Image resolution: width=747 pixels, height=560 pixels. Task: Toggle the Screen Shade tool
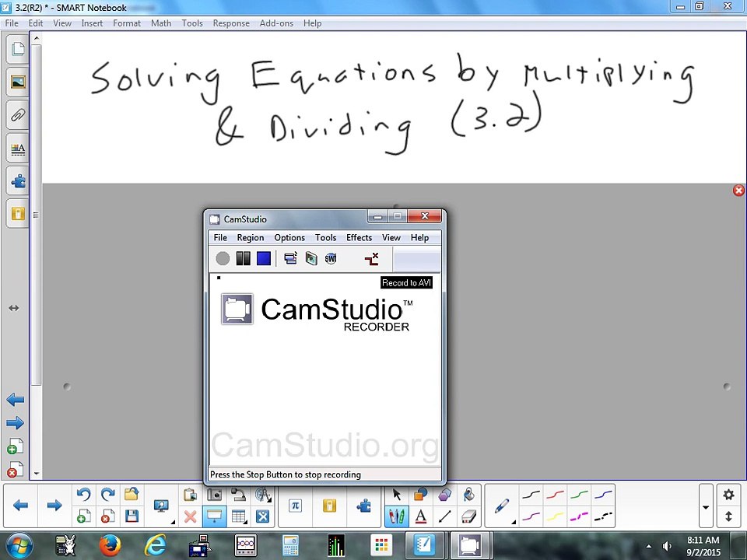[215, 516]
